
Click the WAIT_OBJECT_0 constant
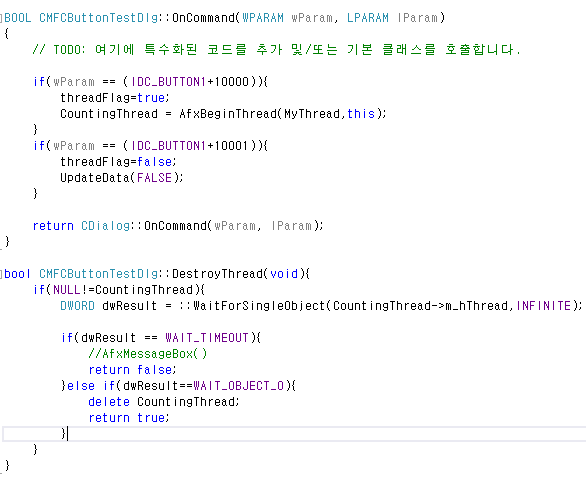[x=238, y=386]
